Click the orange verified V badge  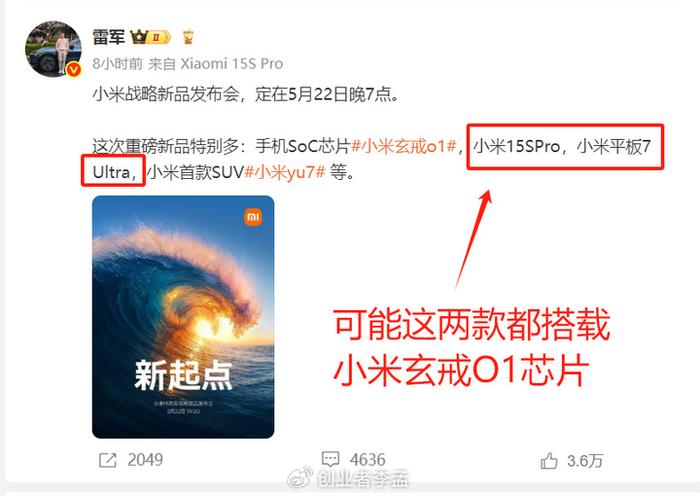[x=74, y=70]
